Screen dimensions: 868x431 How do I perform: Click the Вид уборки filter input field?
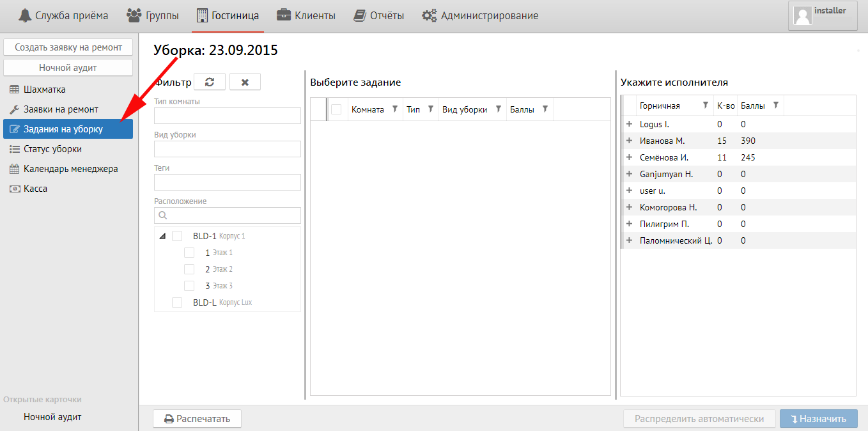[228, 149]
